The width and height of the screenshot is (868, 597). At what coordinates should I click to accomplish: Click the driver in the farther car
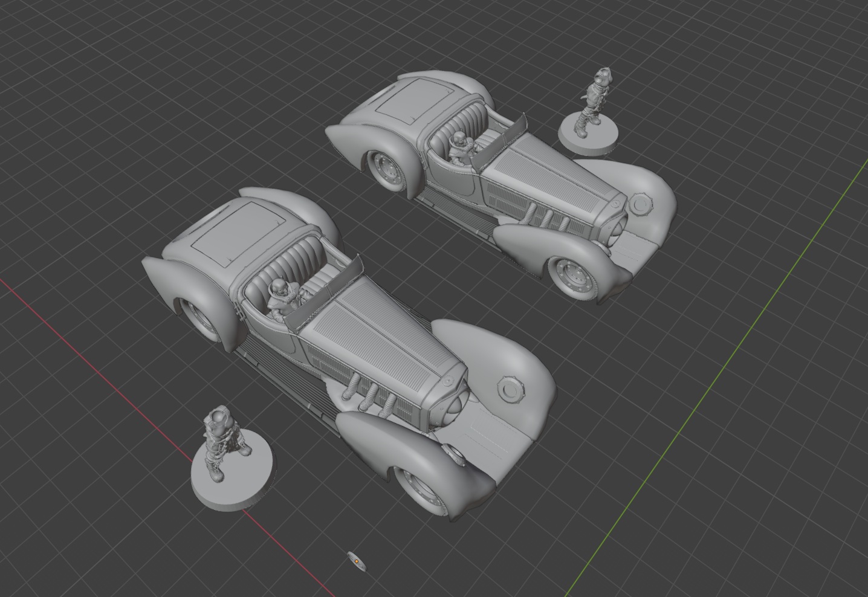coord(461,147)
